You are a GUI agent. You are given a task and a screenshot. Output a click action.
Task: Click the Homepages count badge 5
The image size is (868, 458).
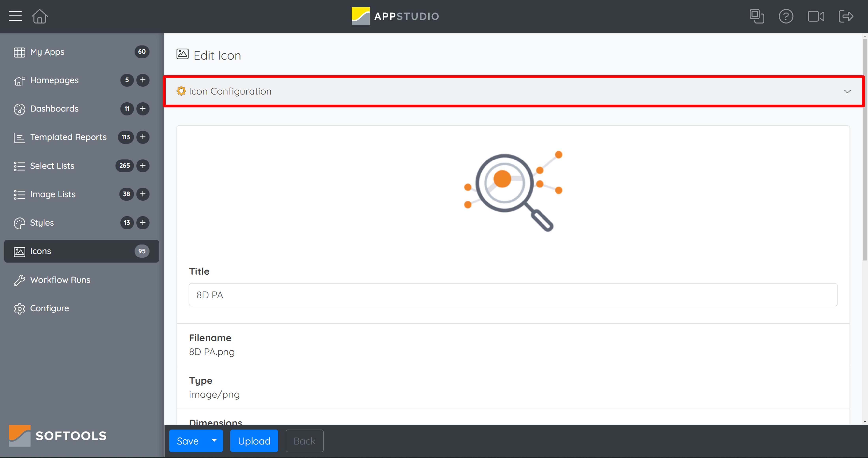coord(127,80)
